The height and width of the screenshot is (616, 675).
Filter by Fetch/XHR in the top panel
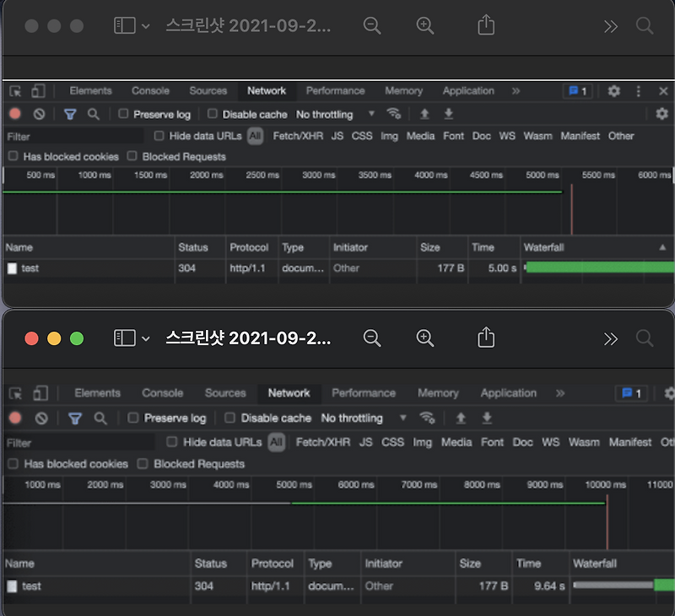point(298,136)
